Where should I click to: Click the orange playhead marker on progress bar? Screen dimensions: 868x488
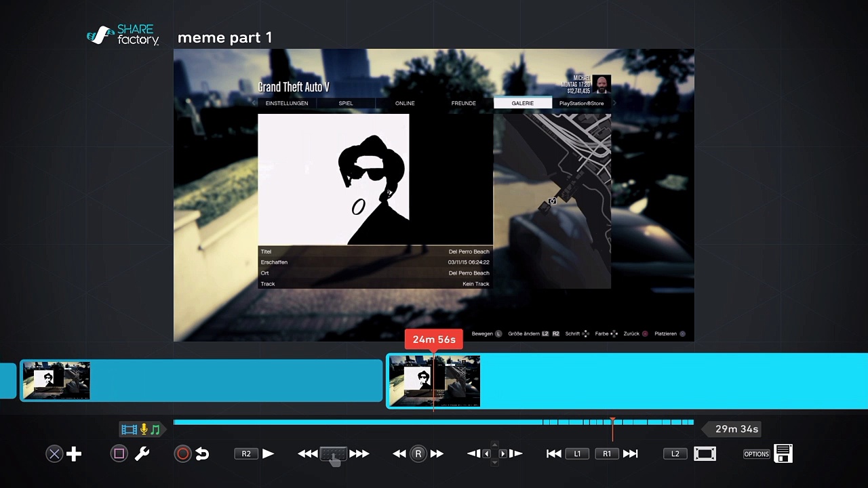click(612, 422)
